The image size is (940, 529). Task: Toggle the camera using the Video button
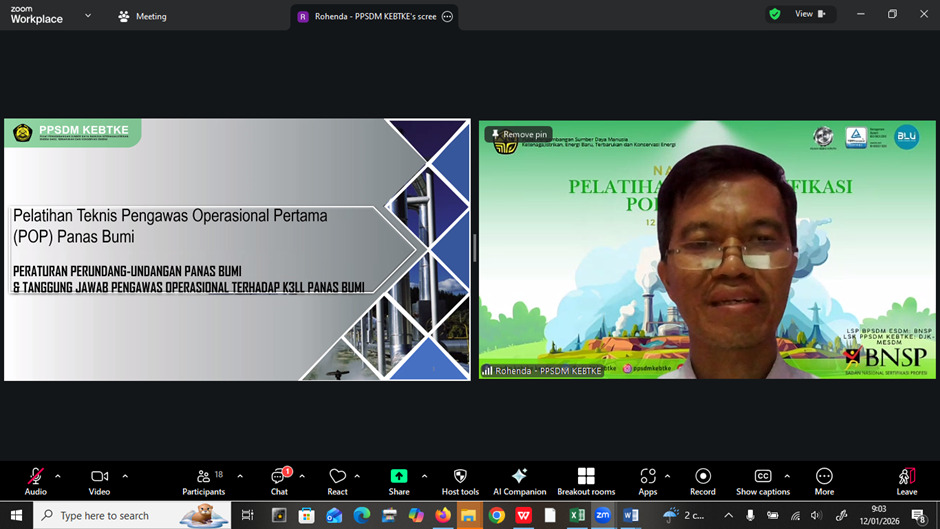(x=99, y=477)
